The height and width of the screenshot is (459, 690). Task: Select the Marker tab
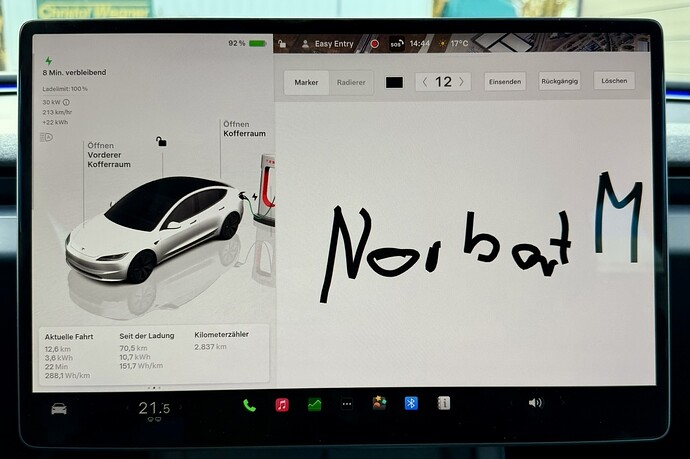pos(306,82)
